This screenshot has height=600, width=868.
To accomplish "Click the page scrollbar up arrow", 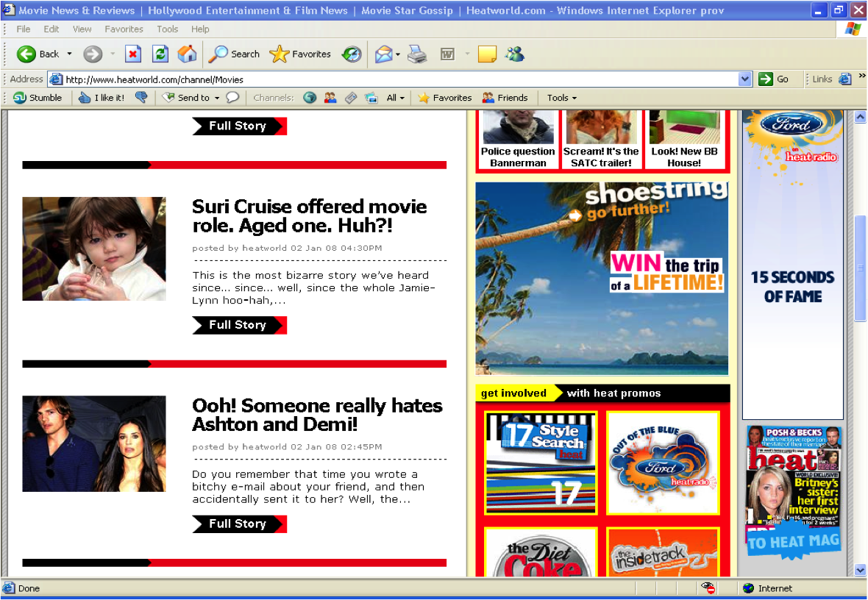I will 860,117.
